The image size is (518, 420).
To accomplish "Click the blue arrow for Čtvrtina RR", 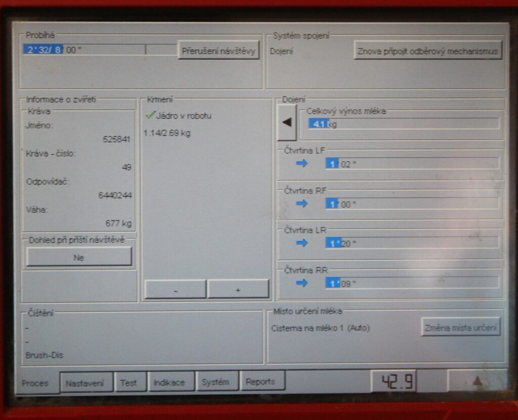I will pyautogui.click(x=302, y=283).
